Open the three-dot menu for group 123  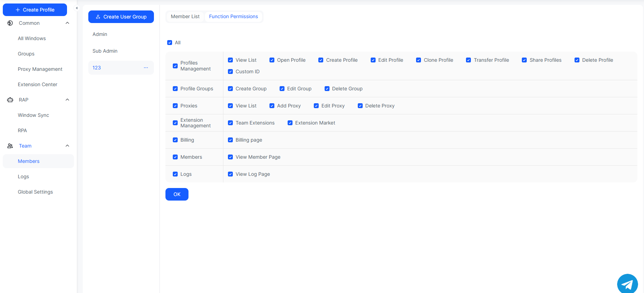pos(146,68)
